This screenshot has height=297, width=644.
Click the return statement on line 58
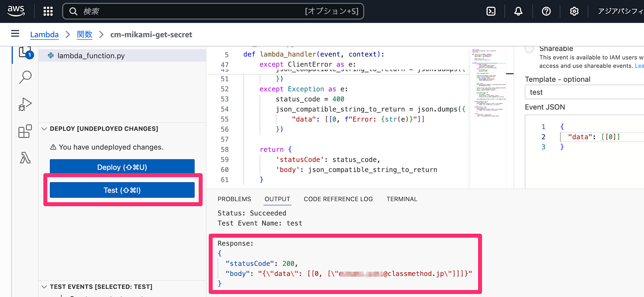[x=276, y=150]
